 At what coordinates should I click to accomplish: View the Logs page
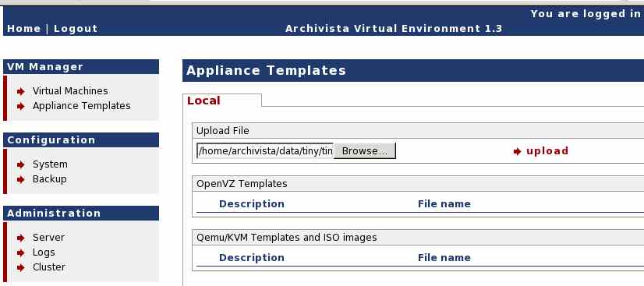44,252
